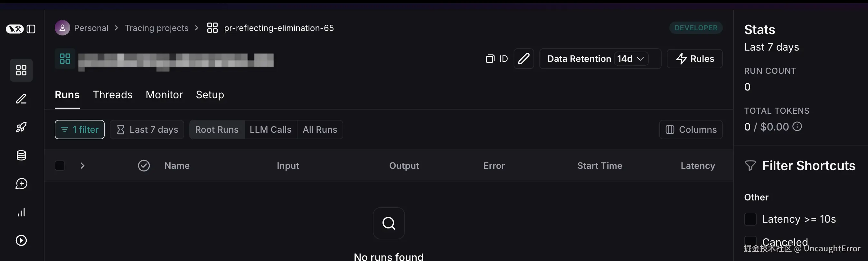Open the tracing projects grid icon in sidebar
This screenshot has height=261, width=868.
[21, 70]
